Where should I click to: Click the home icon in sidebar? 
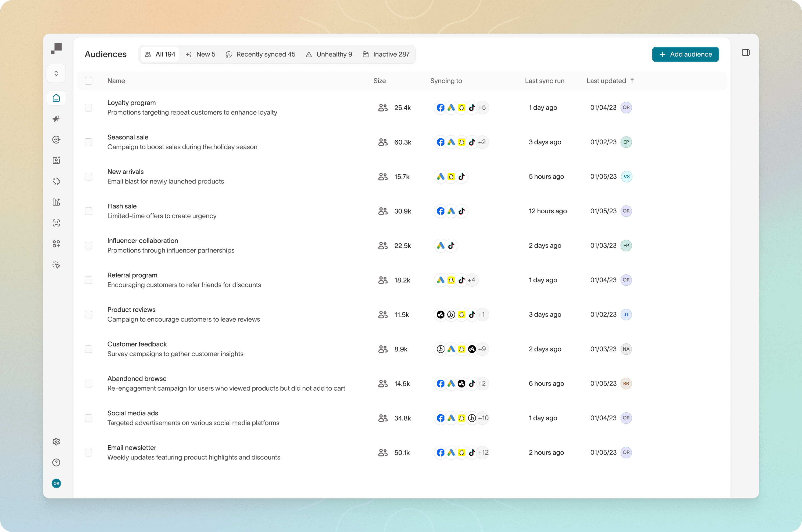click(x=56, y=98)
